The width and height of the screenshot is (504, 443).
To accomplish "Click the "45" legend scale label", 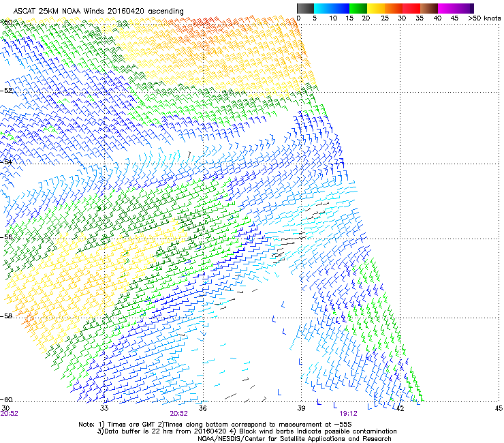I will (x=454, y=18).
